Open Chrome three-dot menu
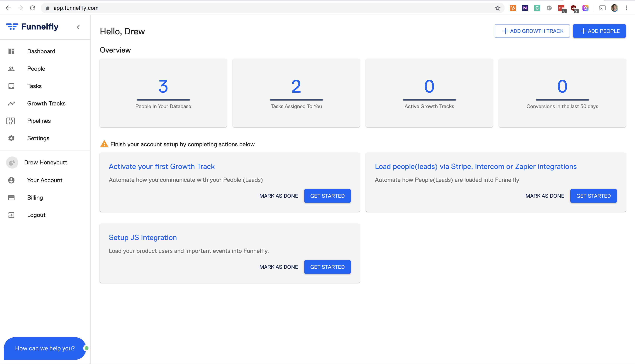Viewport: 635px width, 364px height. (626, 8)
